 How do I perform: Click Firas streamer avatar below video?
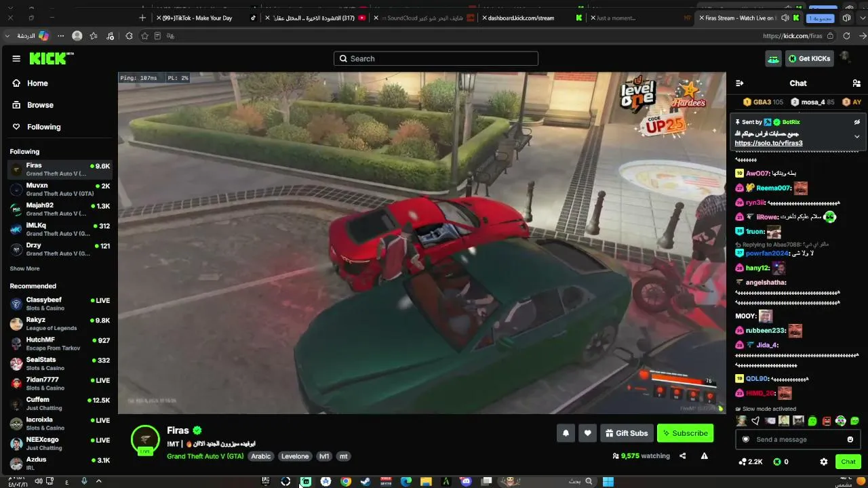click(145, 439)
